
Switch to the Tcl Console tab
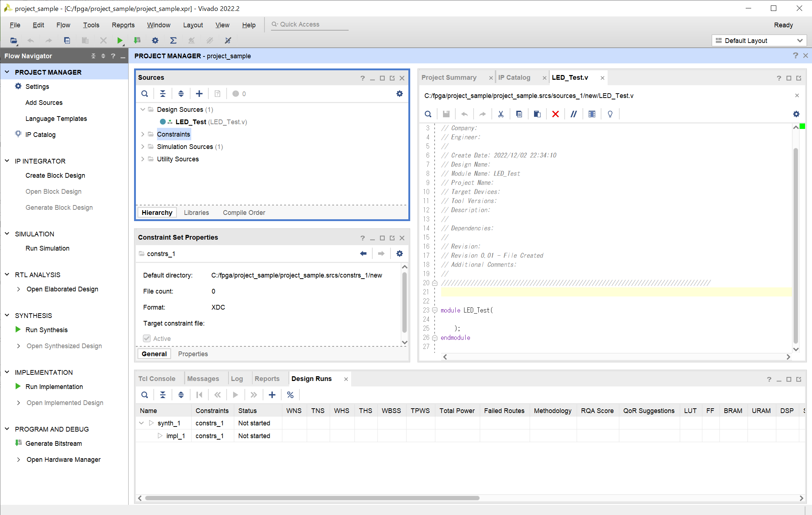coord(157,379)
